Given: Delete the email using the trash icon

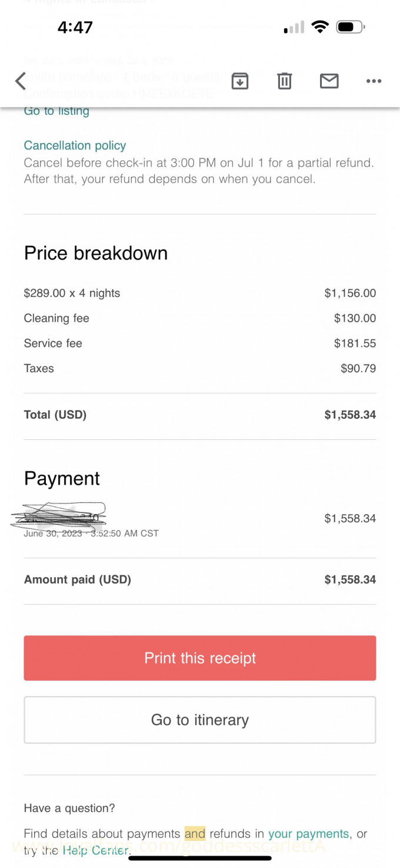Looking at the screenshot, I should [x=284, y=81].
